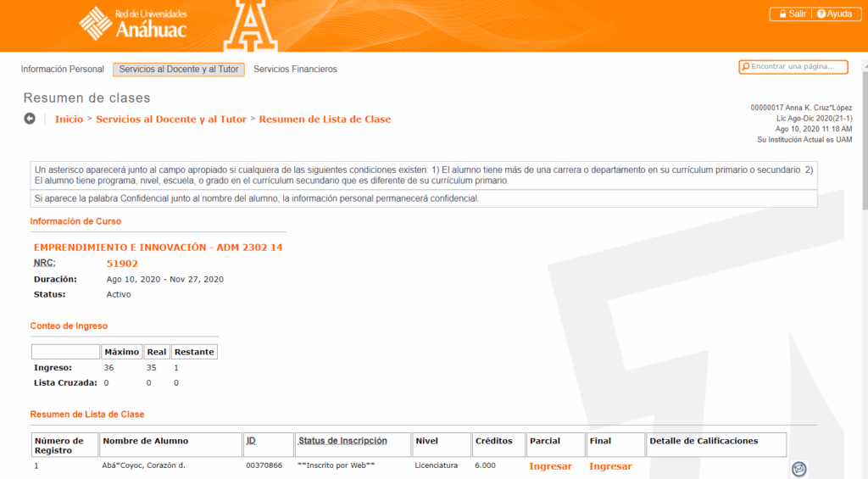Click the magnifier icon in search box
This screenshot has width=868, height=479.
pyautogui.click(x=745, y=67)
